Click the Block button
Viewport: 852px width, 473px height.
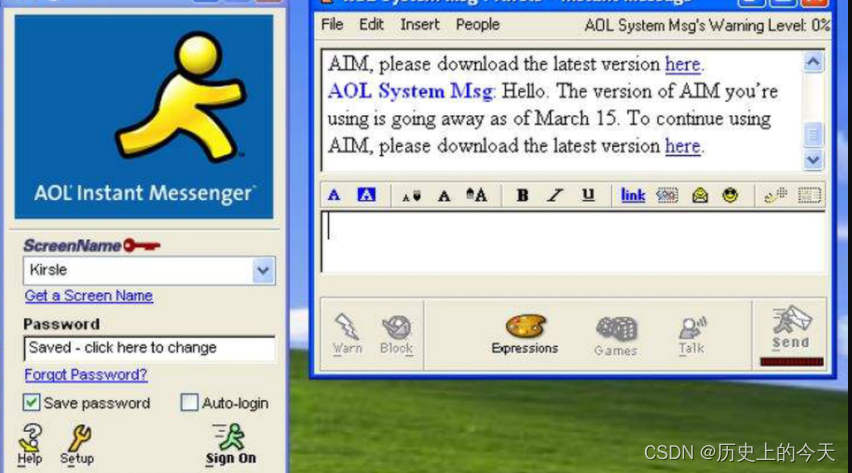click(397, 334)
